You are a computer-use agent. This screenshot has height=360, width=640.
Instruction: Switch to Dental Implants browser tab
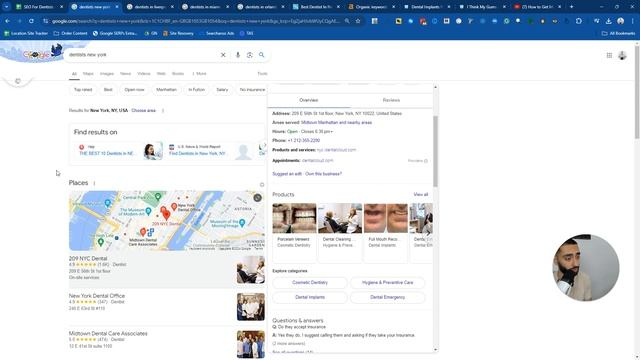(x=426, y=7)
